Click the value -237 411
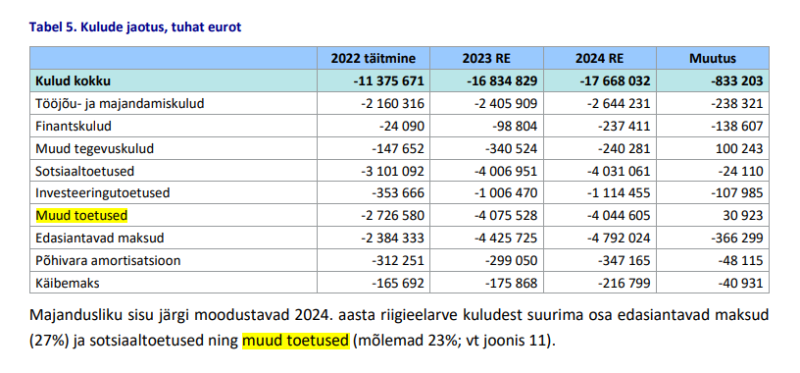Viewport: 800px width, 373px height. 624,126
